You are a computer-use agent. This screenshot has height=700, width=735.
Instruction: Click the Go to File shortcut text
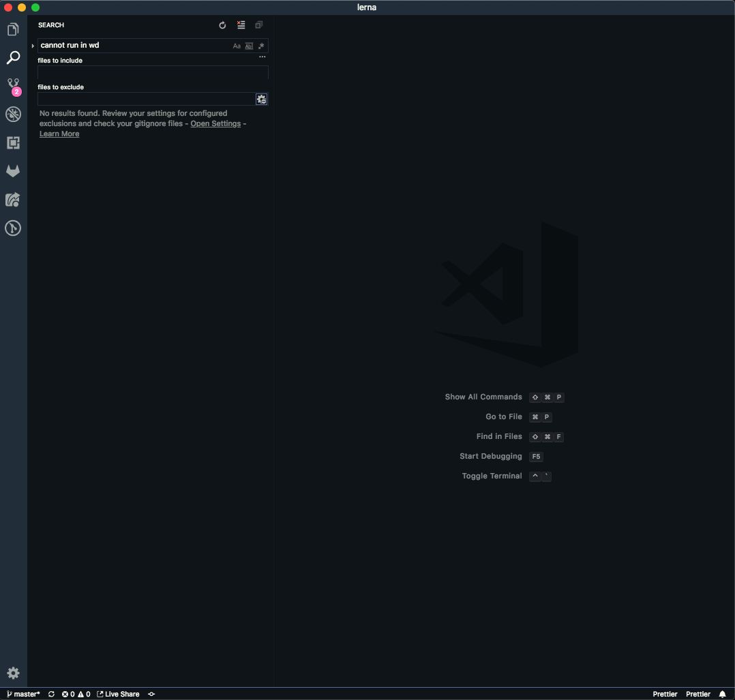tap(503, 416)
